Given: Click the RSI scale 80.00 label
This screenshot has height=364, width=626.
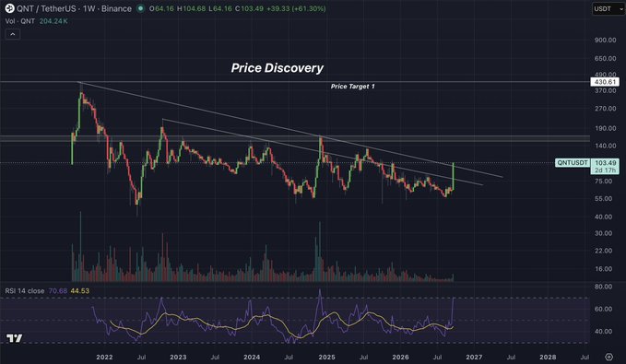Looking at the screenshot, I should coord(603,287).
